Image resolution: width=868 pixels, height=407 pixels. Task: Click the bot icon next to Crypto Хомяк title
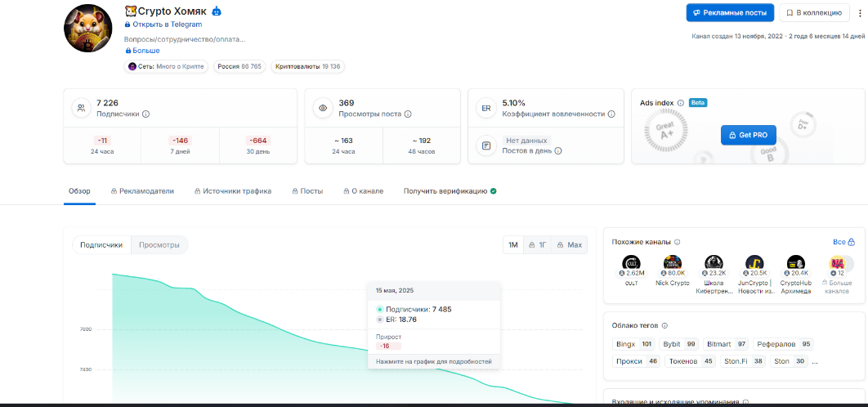tap(217, 11)
